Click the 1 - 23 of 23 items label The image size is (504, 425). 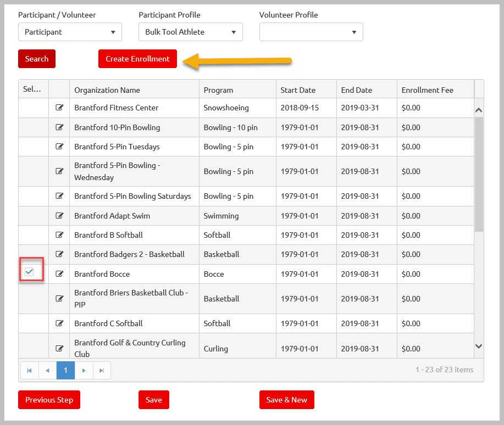[444, 370]
